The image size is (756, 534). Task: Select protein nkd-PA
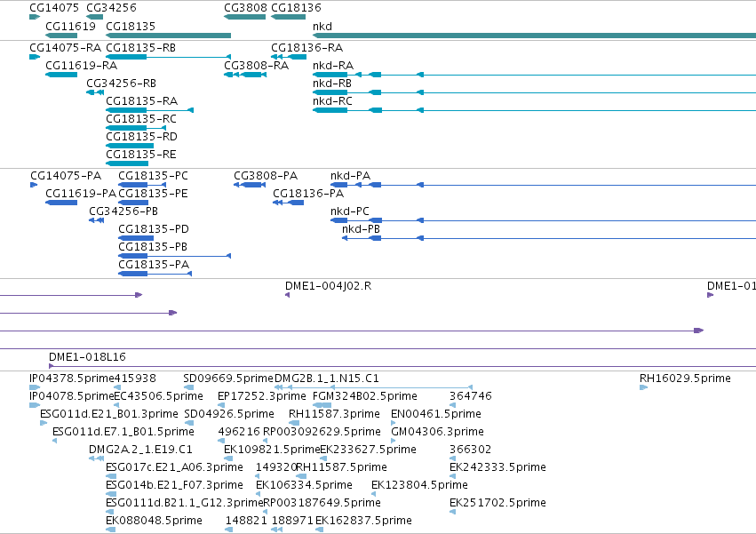tap(544, 185)
